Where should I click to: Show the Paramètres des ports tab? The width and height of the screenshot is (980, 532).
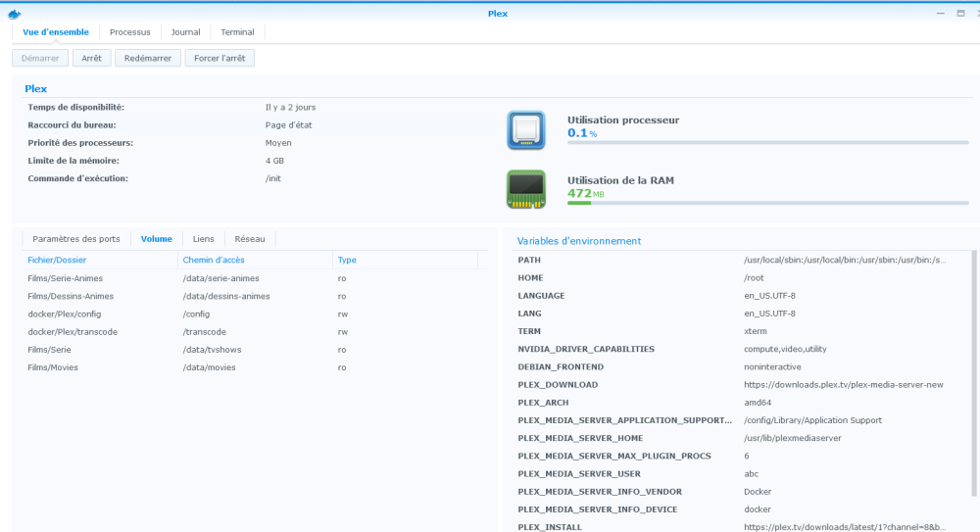click(75, 239)
